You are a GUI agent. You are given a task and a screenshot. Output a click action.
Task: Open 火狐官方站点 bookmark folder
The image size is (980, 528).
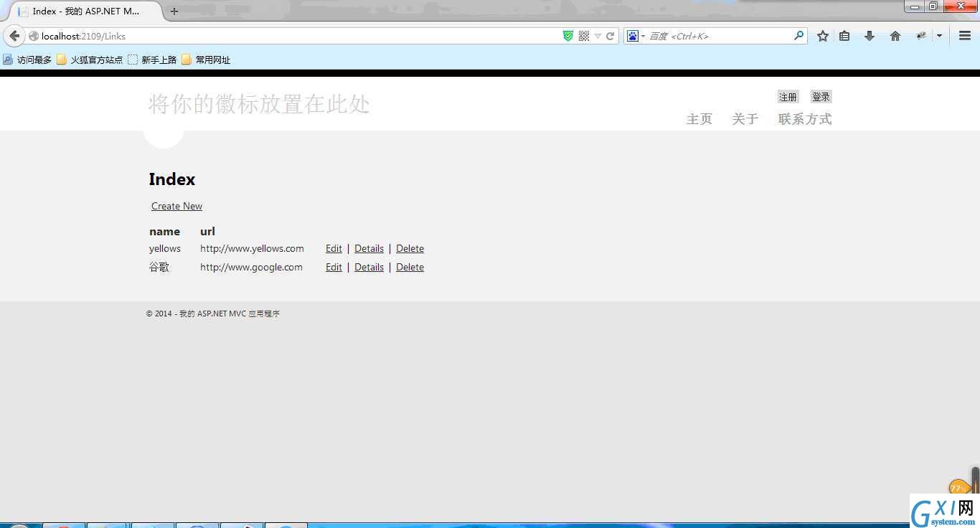click(x=90, y=60)
